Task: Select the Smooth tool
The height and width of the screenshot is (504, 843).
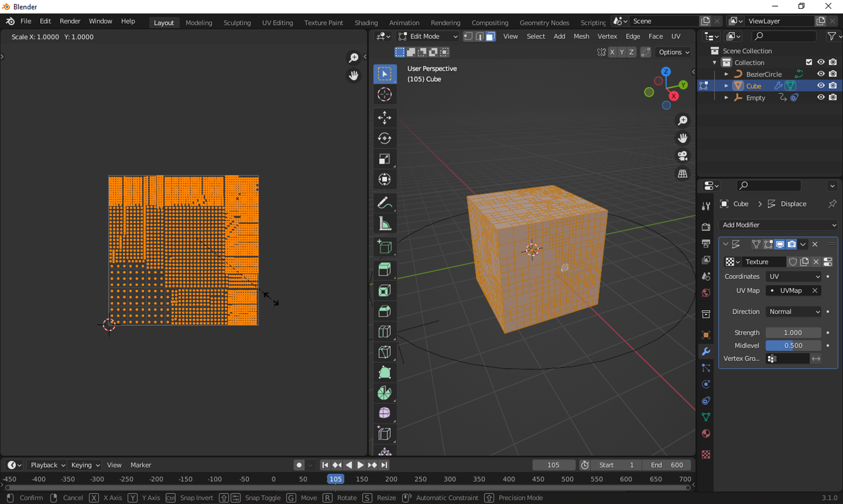Action: (385, 413)
